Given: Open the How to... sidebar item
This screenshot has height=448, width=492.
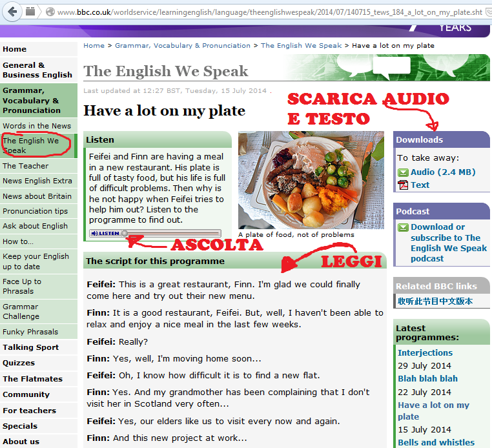Looking at the screenshot, I should (x=39, y=241).
